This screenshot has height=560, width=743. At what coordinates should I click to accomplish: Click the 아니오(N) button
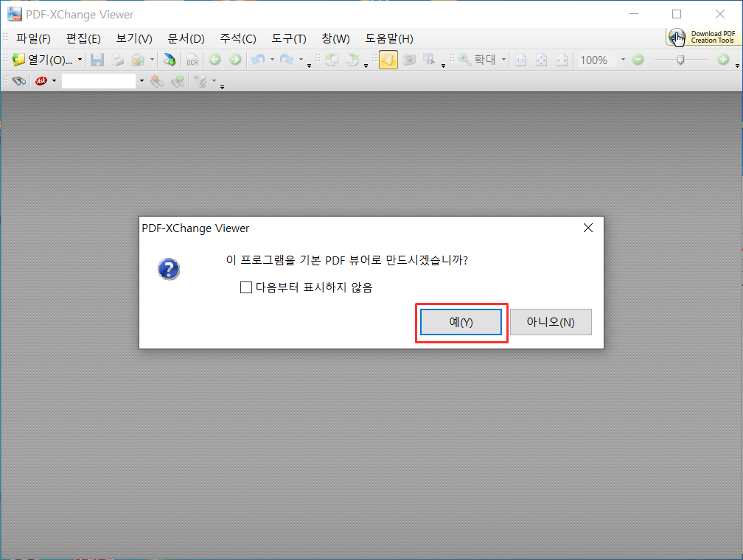point(551,322)
